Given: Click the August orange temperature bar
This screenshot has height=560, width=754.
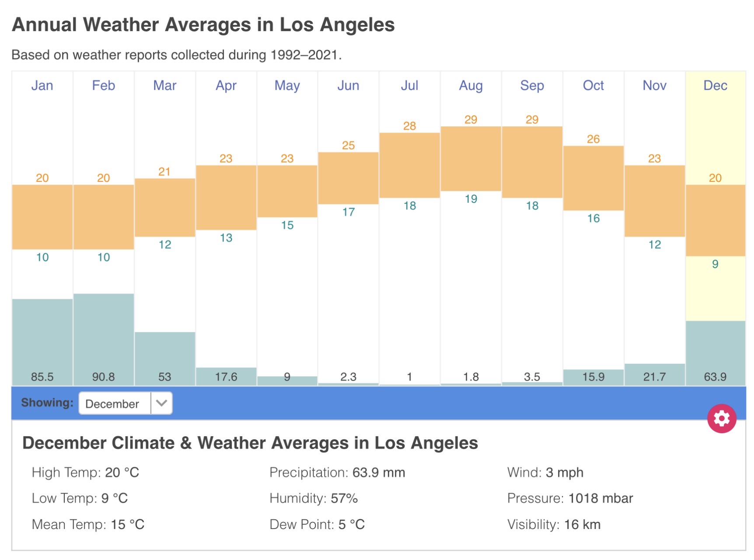Looking at the screenshot, I should coord(471,159).
